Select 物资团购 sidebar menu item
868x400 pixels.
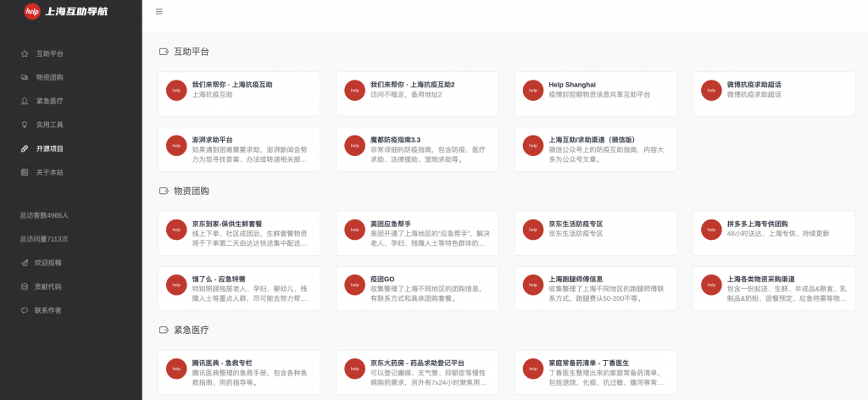(x=49, y=77)
